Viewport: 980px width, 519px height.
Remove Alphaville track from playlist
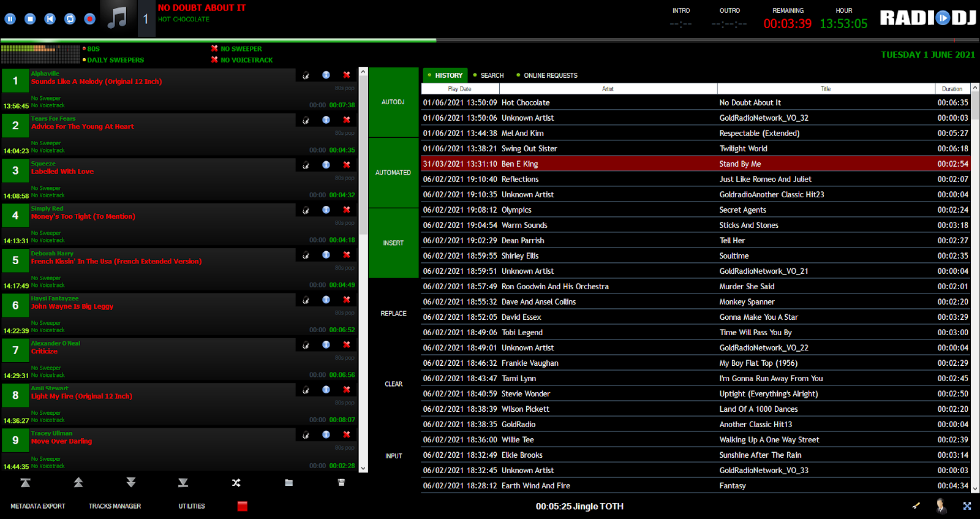coord(347,75)
